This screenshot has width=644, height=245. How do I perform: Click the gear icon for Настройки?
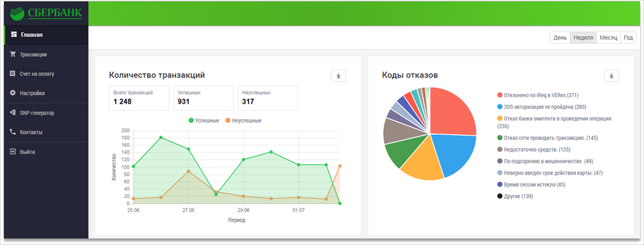tap(13, 93)
